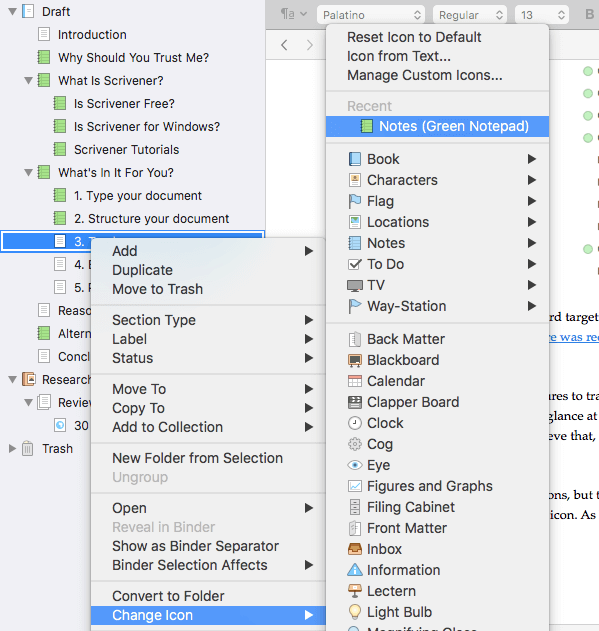The image size is (599, 631).
Task: Choose Duplicate from context menu
Action: [x=209, y=270]
